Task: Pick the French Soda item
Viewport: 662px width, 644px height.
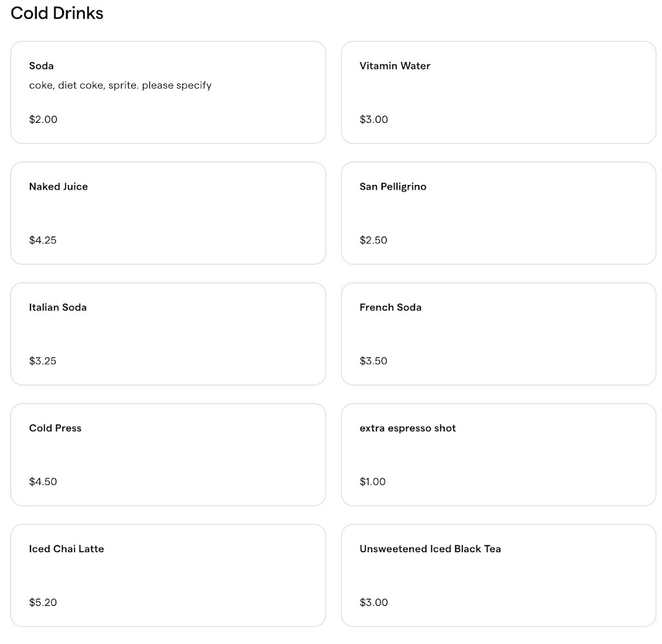Action: 498,334
